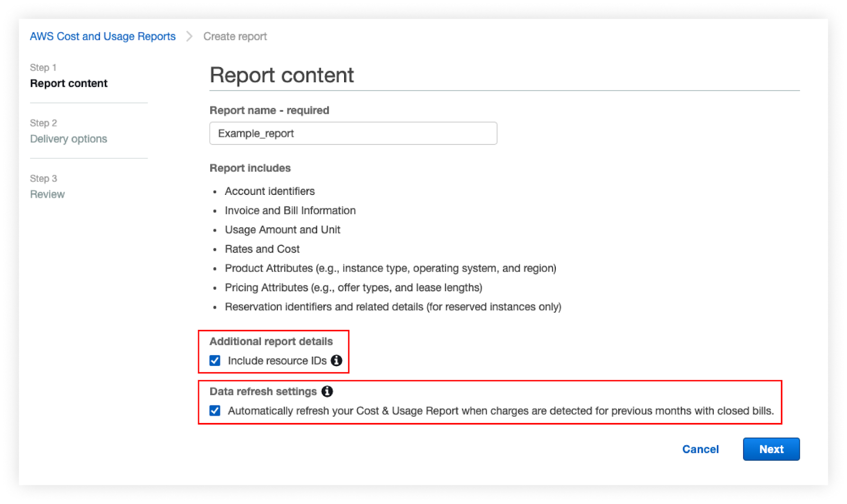Click the Automatically refresh Cost & Usage Report label
The height and width of the screenshot is (504, 847).
500,411
